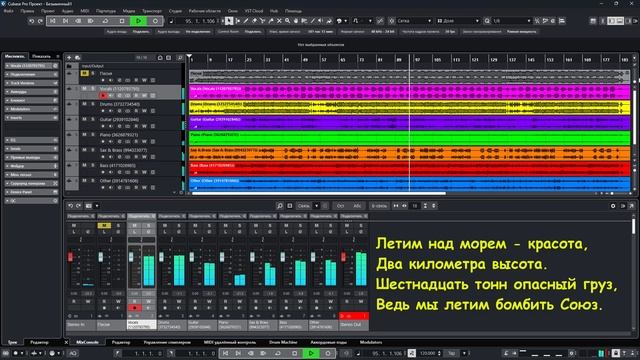Open the Управление сэмплером tab
This screenshot has width=640, height=360.
[x=167, y=342]
